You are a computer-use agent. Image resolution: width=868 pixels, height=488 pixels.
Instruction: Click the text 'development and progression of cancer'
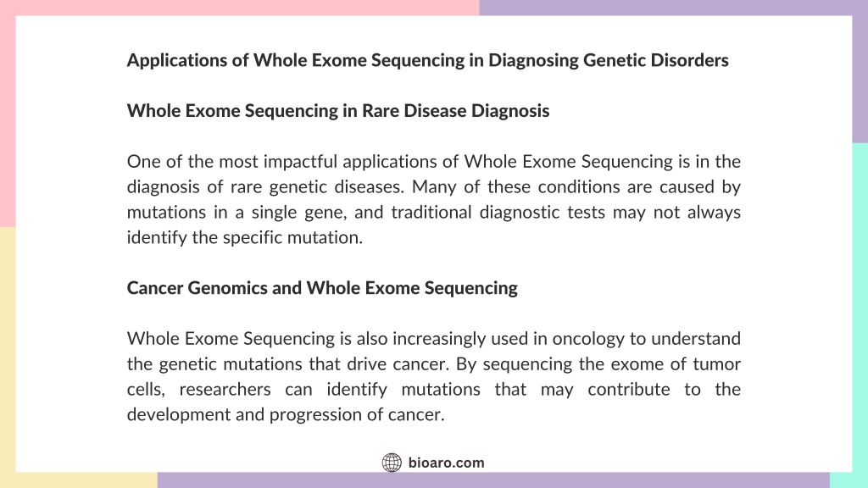tap(286, 415)
